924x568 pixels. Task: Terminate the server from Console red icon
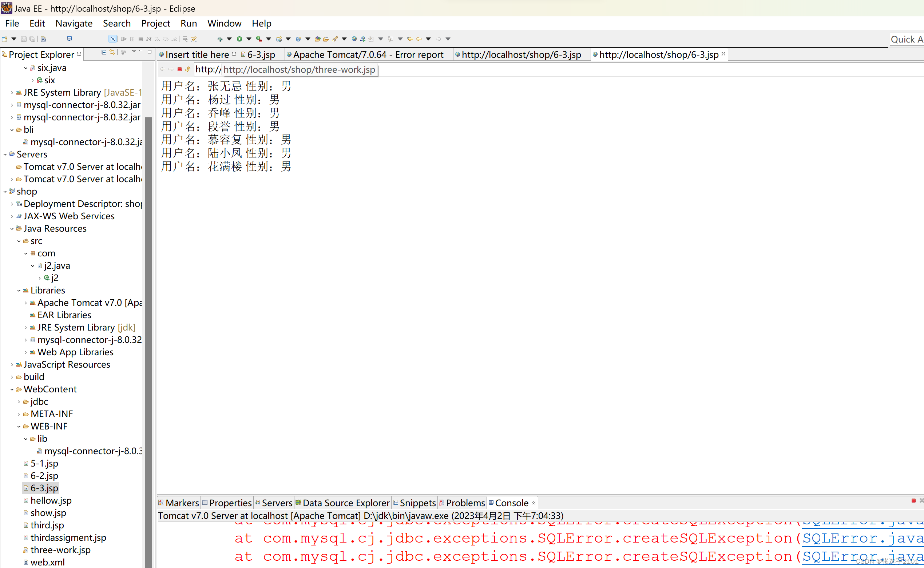[x=913, y=500]
